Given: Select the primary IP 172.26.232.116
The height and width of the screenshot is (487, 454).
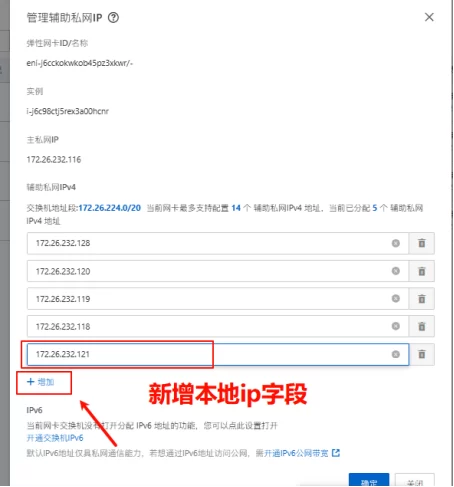Looking at the screenshot, I should point(54,160).
